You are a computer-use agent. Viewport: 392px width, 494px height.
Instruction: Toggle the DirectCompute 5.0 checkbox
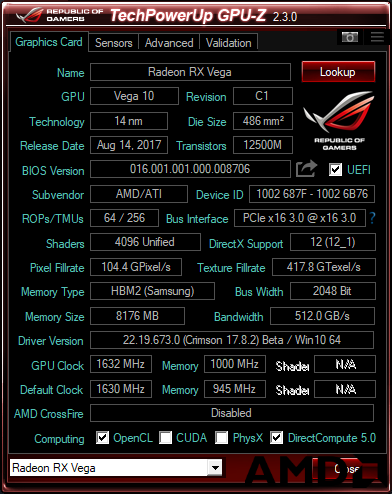(x=276, y=438)
